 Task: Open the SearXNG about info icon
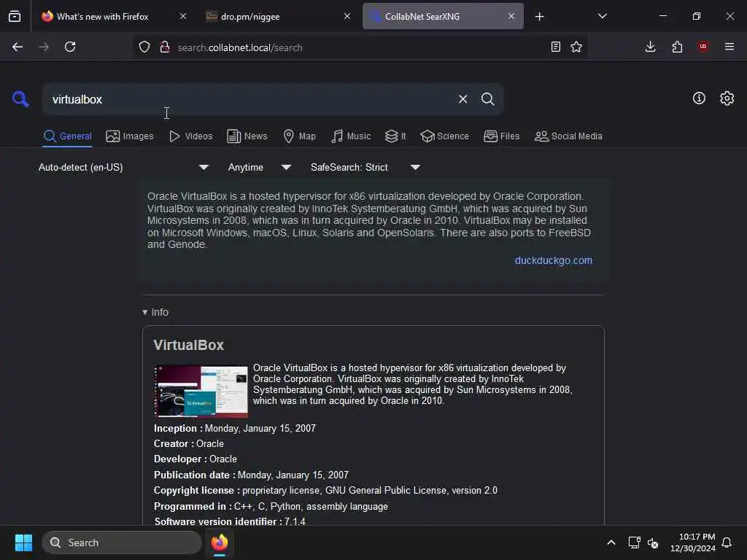pyautogui.click(x=699, y=98)
